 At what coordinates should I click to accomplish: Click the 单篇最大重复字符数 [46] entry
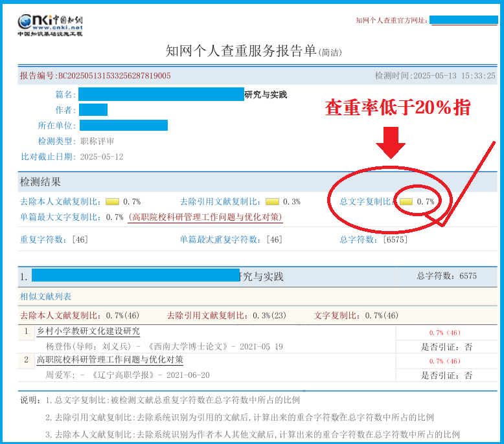[x=231, y=239]
